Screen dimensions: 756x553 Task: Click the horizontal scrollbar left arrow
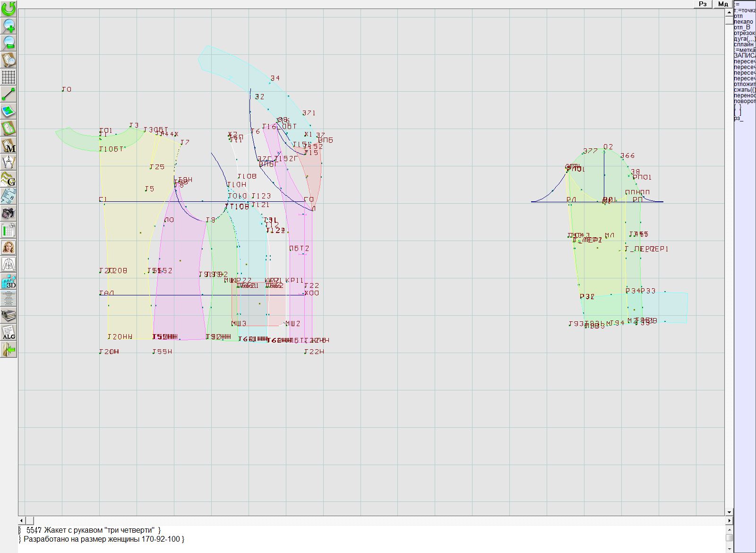tap(22, 520)
